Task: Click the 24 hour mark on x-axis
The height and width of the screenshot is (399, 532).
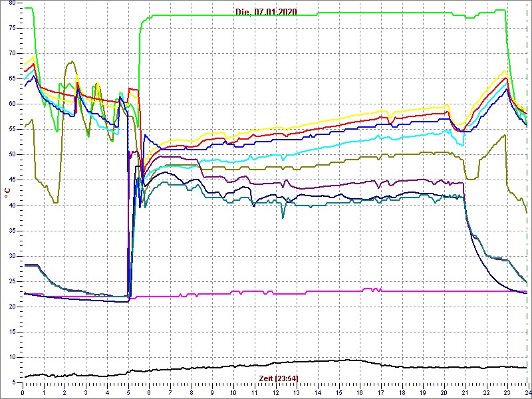Action: coord(527,392)
